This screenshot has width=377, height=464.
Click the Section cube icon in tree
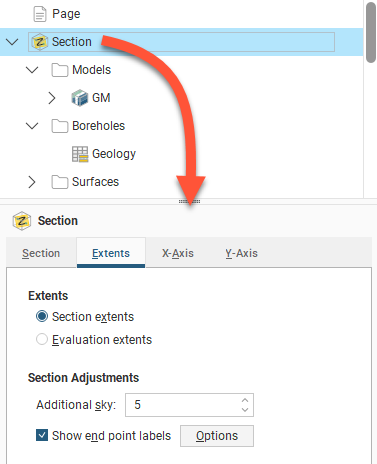pyautogui.click(x=40, y=42)
